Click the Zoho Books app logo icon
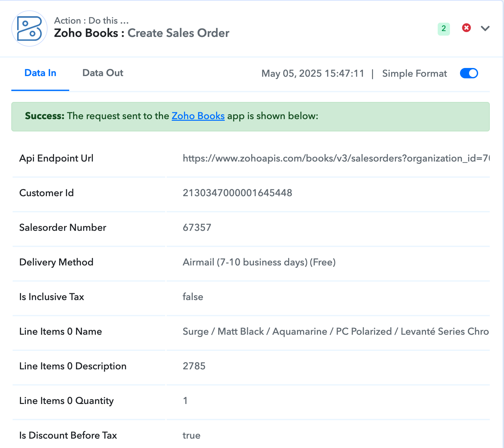 point(29,28)
